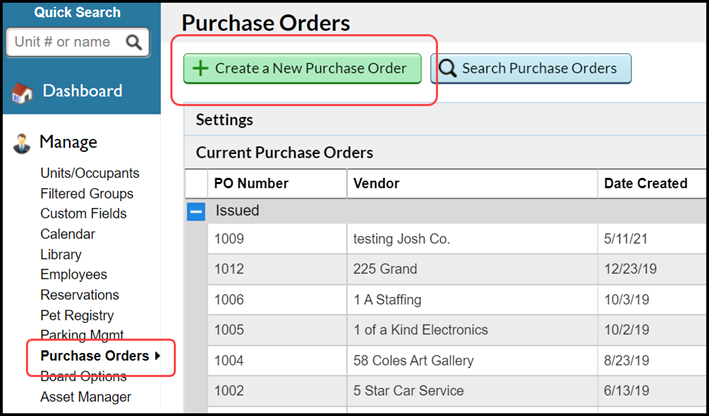Sort by Vendor column header
709x416 pixels.
pyautogui.click(x=472, y=183)
